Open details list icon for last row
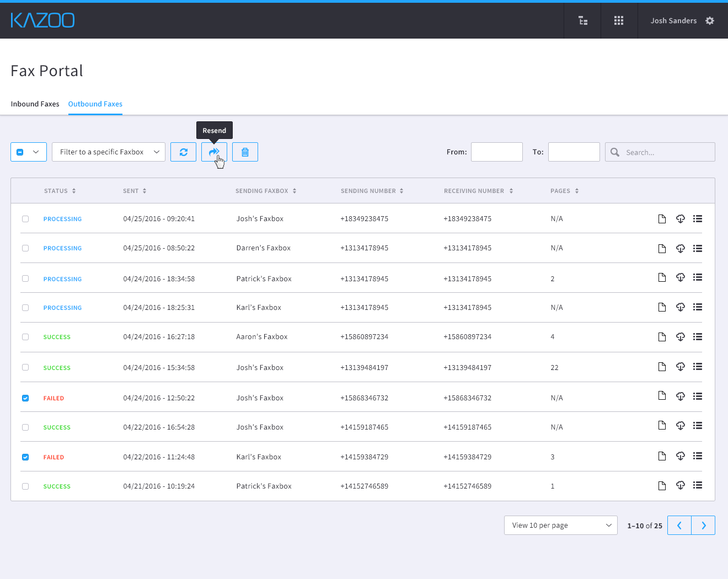The height and width of the screenshot is (579, 728). [x=698, y=485]
